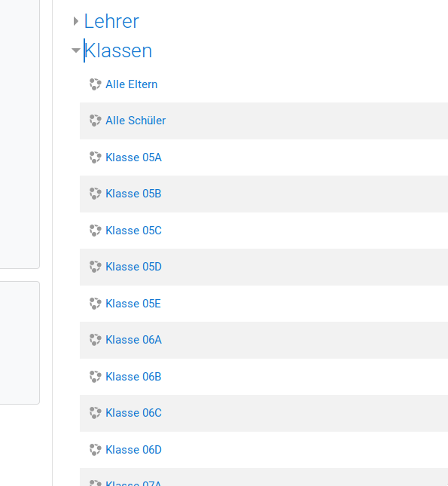Click the group icon beside Alle Eltern
The width and height of the screenshot is (448, 486).
click(x=95, y=84)
